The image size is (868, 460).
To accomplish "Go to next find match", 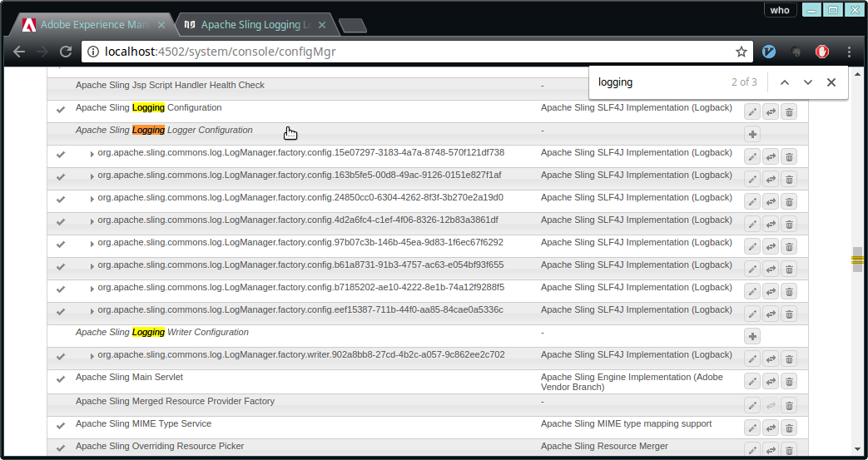I will coord(807,82).
